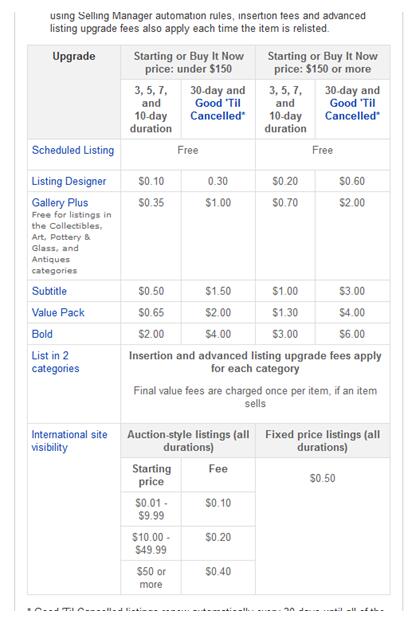This screenshot has height=620, width=417.
Task: Open the Scheduled Listing link
Action: pyautogui.click(x=73, y=150)
